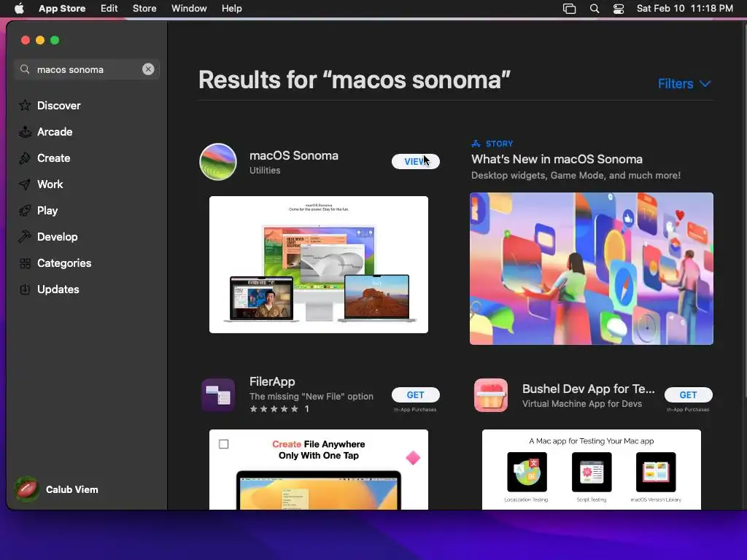Screen dimensions: 747x560
Task: Click the macOS Version Library icon
Action: pos(656,472)
